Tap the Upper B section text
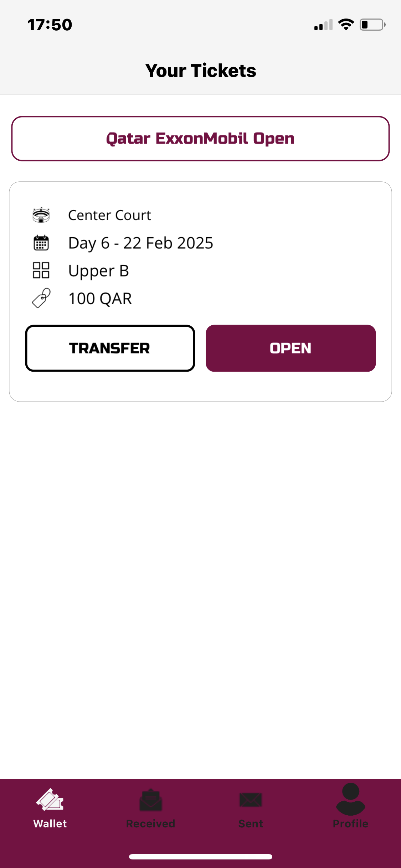Screen dimensions: 401x868 (x=98, y=271)
